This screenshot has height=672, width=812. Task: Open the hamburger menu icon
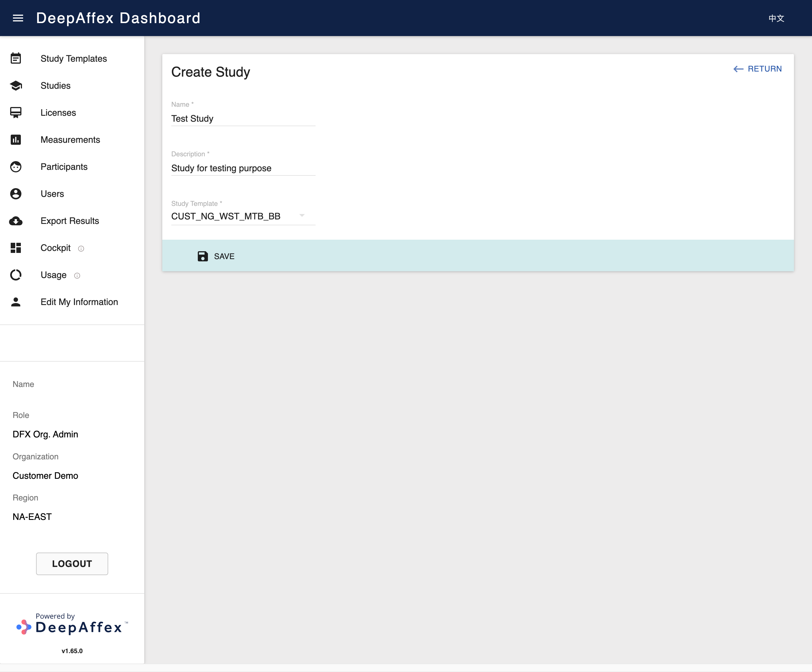click(x=18, y=18)
